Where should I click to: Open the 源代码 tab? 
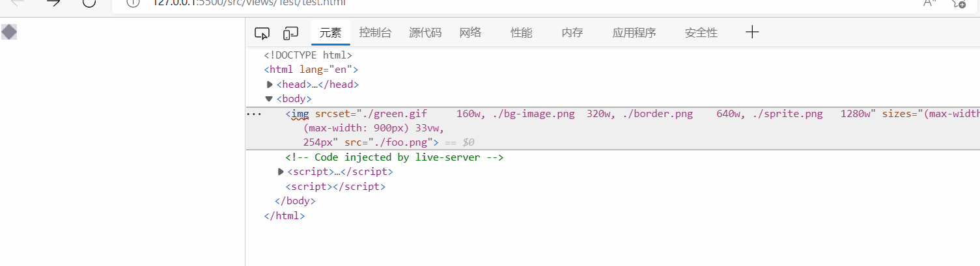coord(425,33)
